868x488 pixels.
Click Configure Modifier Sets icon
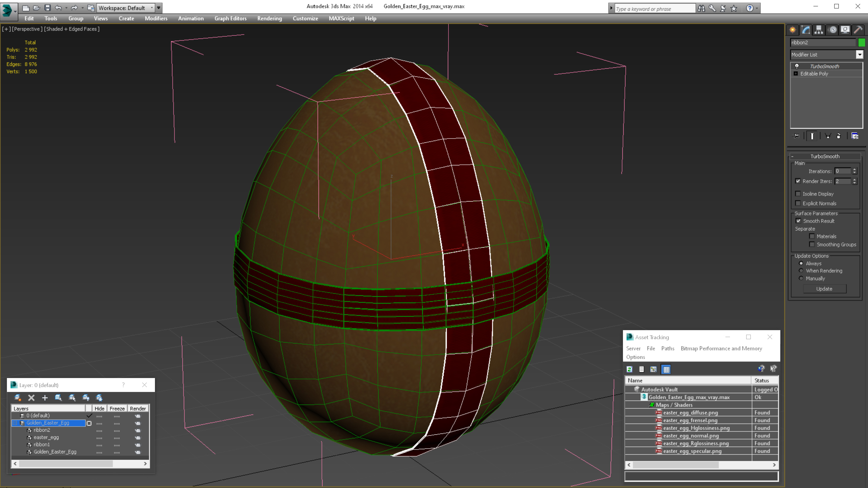click(855, 136)
